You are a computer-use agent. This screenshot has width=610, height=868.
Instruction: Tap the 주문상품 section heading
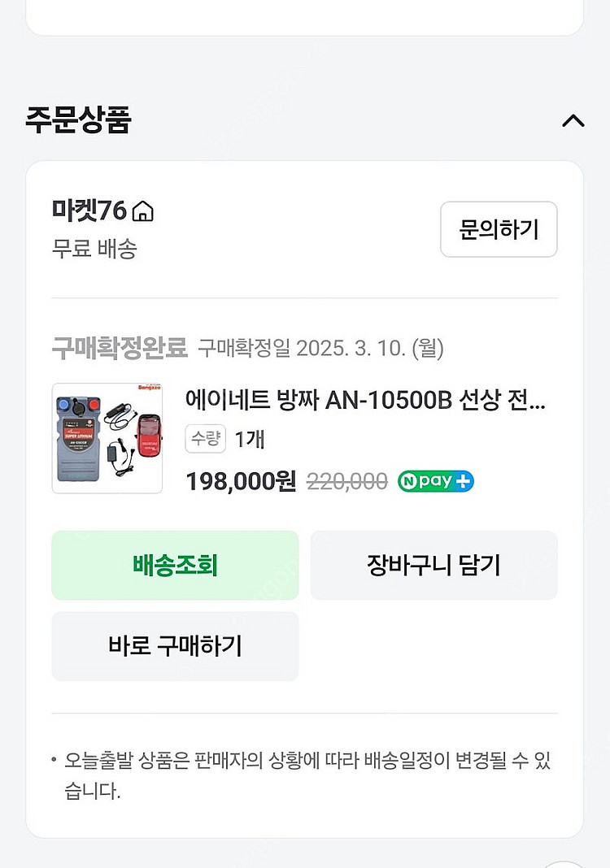point(78,119)
